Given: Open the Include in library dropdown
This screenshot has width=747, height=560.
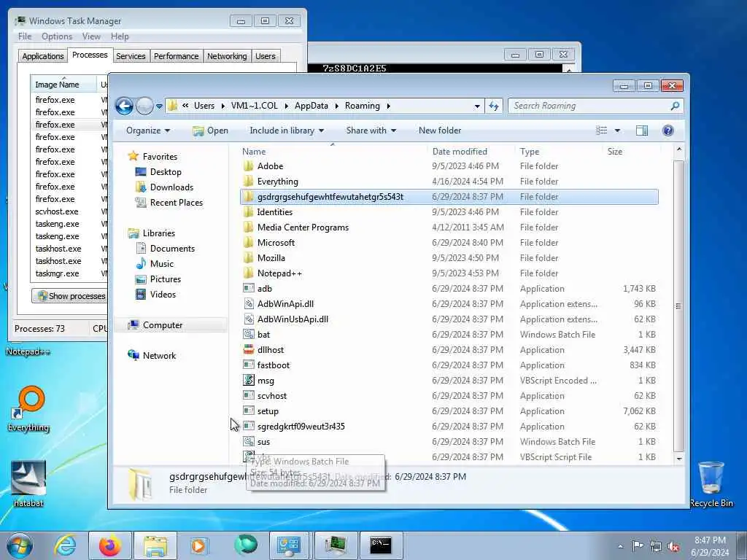Looking at the screenshot, I should [287, 131].
